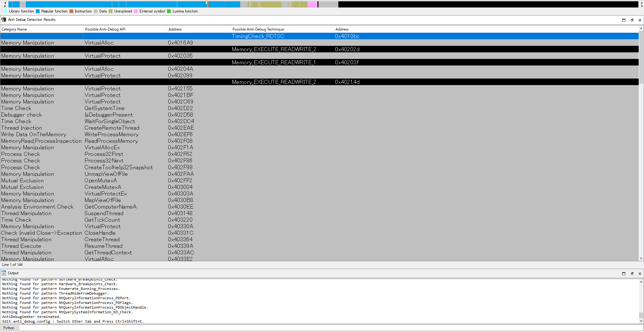
Task: Click the Data legend swatch
Action: coord(96,11)
